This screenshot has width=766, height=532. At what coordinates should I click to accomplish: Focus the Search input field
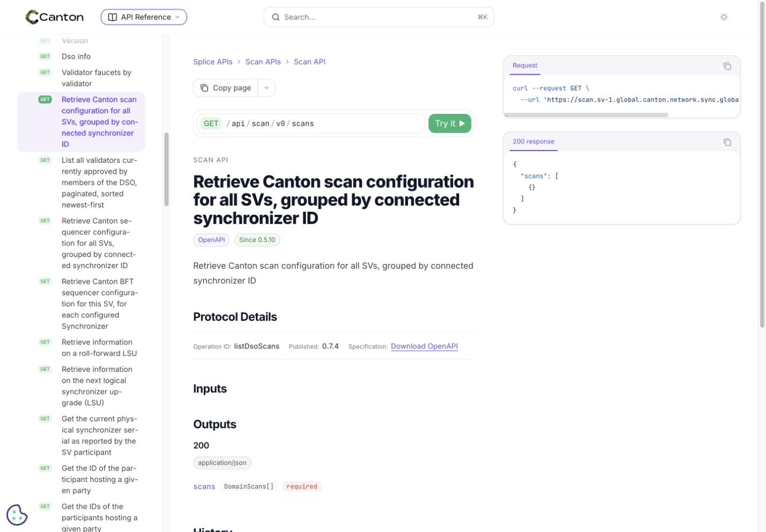tap(379, 17)
